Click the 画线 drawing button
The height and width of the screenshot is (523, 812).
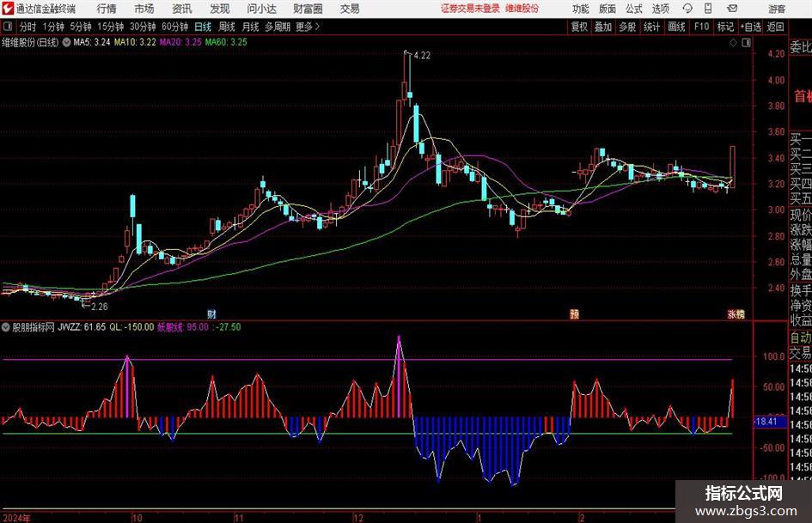point(676,27)
